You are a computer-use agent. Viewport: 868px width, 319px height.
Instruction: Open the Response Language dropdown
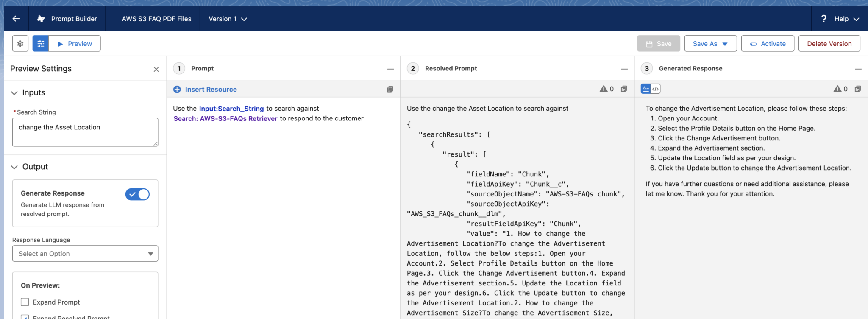tap(85, 254)
